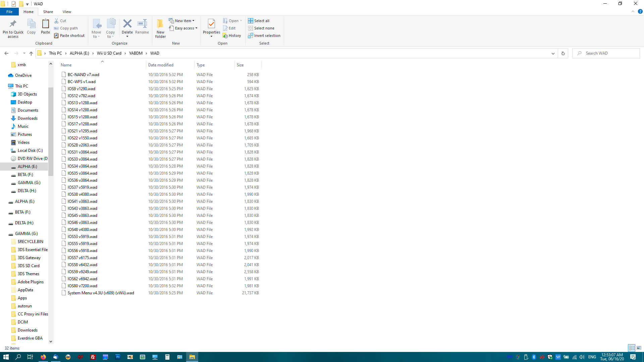Open the New item dropdown
This screenshot has height=362, width=644.
pos(181,21)
